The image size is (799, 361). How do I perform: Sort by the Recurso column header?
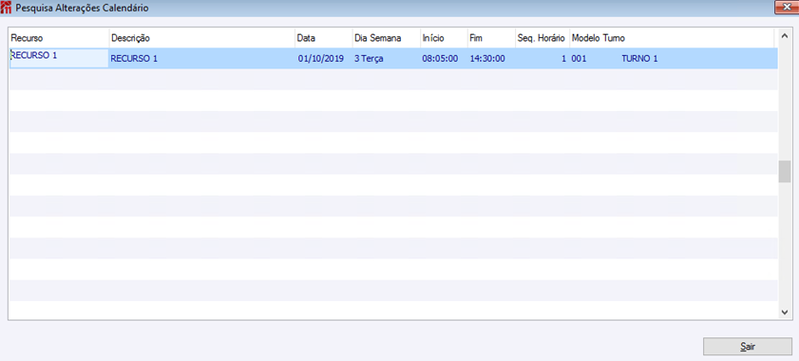coord(59,38)
